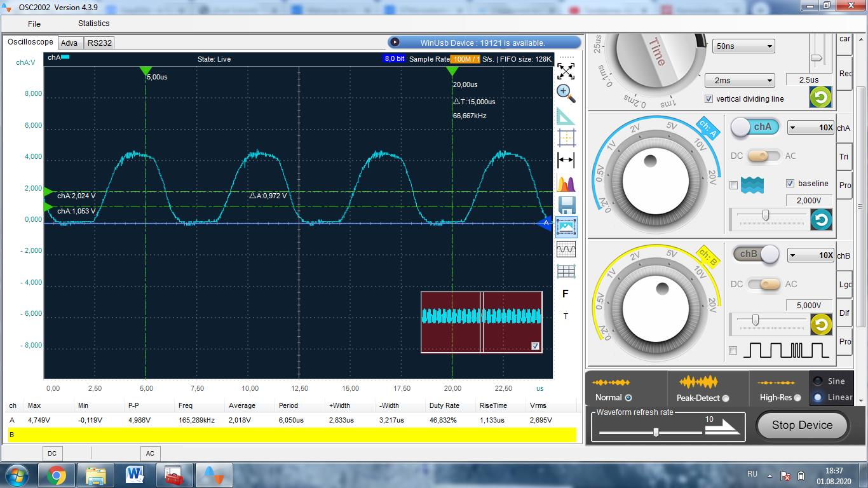Uncheck the baseline checkbox

click(790, 184)
